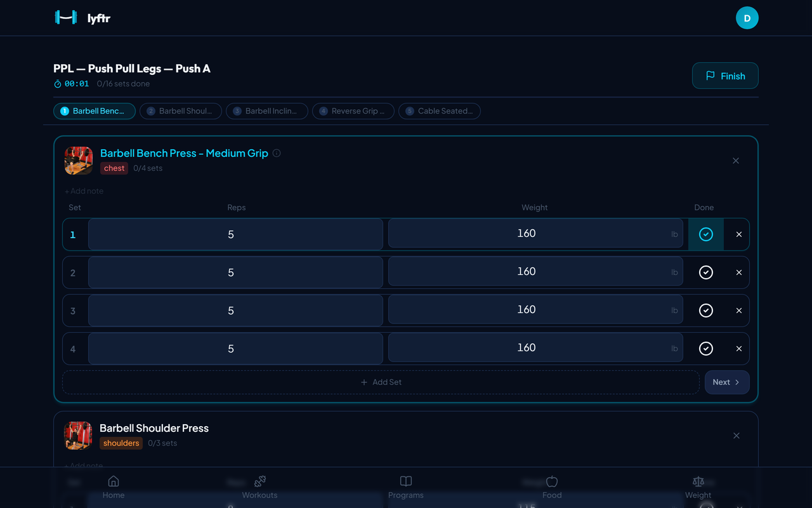812x508 pixels.
Task: Click the 0/3 sets counter text
Action: pos(162,443)
